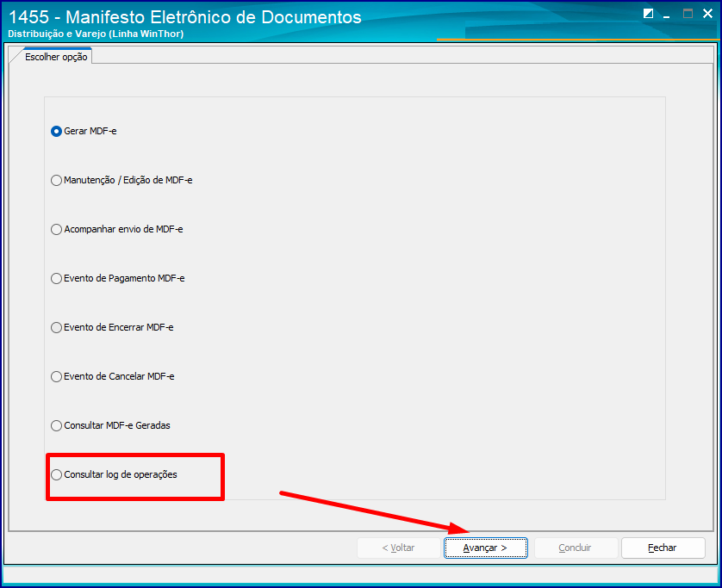Click the disabled Concluir button

(576, 548)
